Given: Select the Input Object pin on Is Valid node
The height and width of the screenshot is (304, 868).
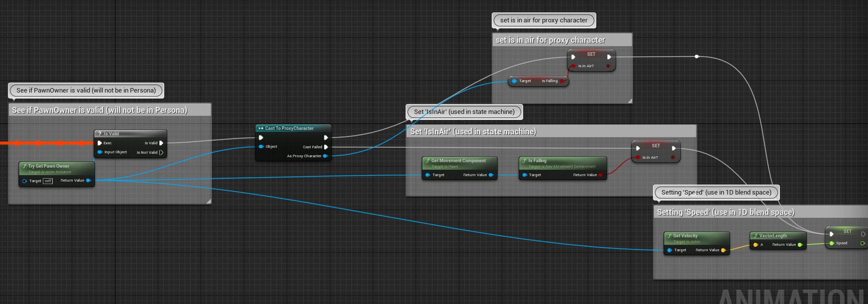Looking at the screenshot, I should pyautogui.click(x=100, y=152).
